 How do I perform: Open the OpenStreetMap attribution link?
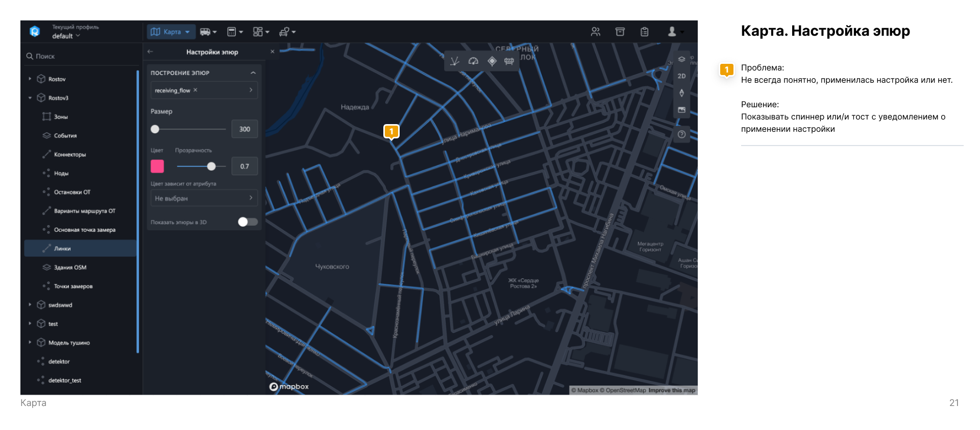click(x=623, y=390)
